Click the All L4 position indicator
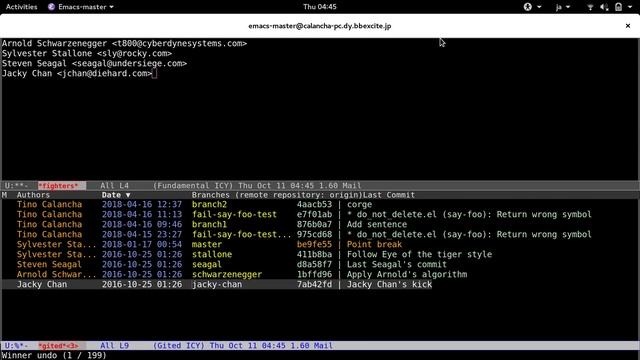 (x=114, y=186)
